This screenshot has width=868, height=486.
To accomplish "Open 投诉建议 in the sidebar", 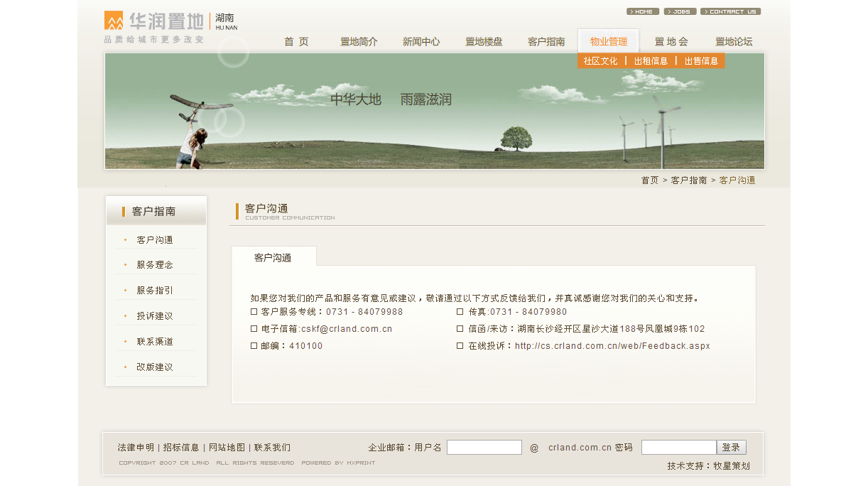I will [156, 315].
